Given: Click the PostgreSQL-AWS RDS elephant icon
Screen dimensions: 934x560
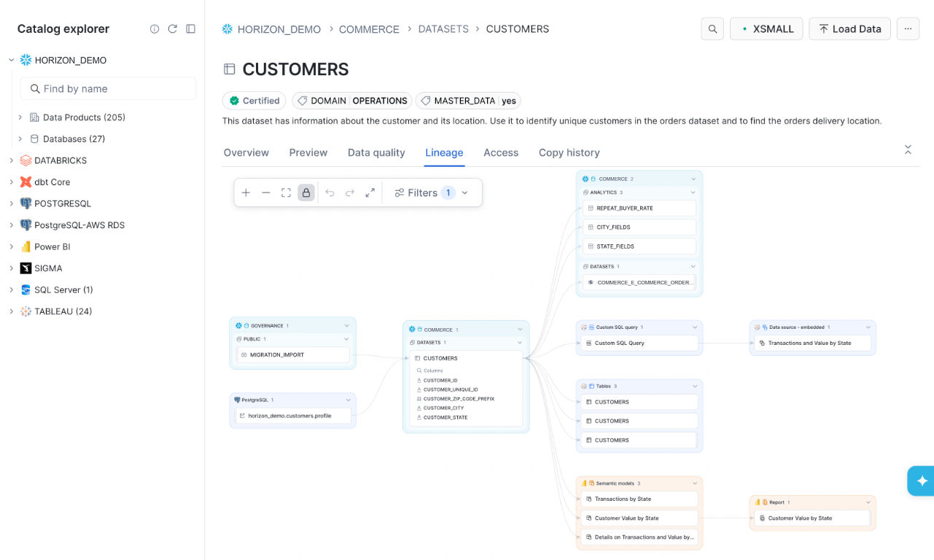Looking at the screenshot, I should pos(26,225).
